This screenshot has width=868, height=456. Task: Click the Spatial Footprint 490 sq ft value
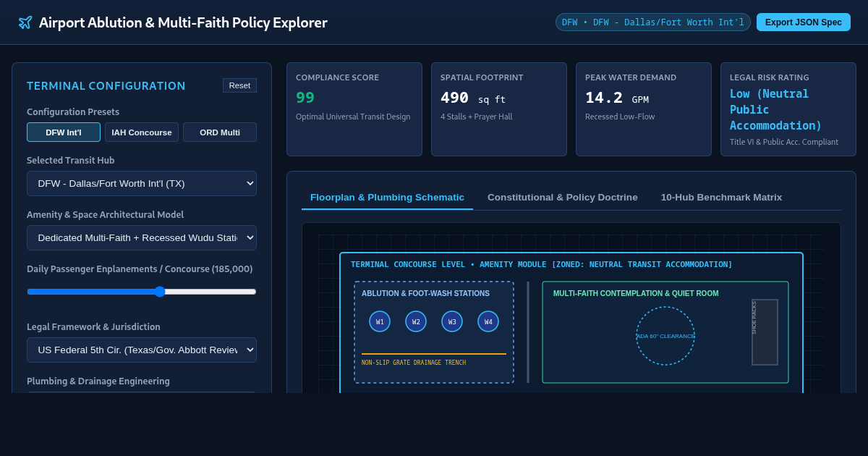pos(473,98)
